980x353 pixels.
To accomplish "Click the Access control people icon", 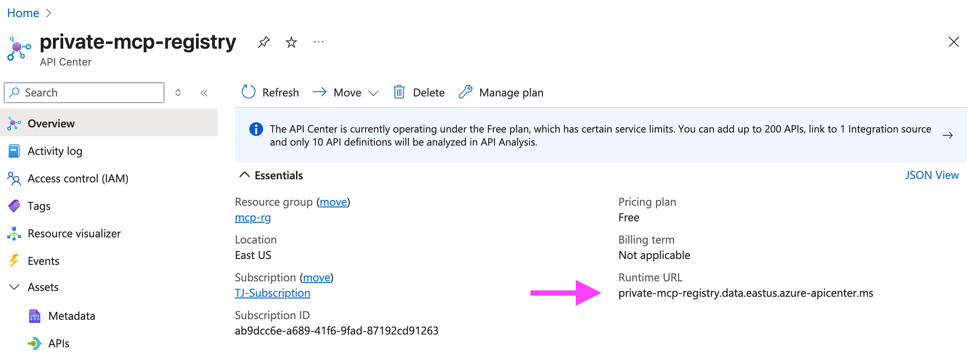I will tap(14, 179).
